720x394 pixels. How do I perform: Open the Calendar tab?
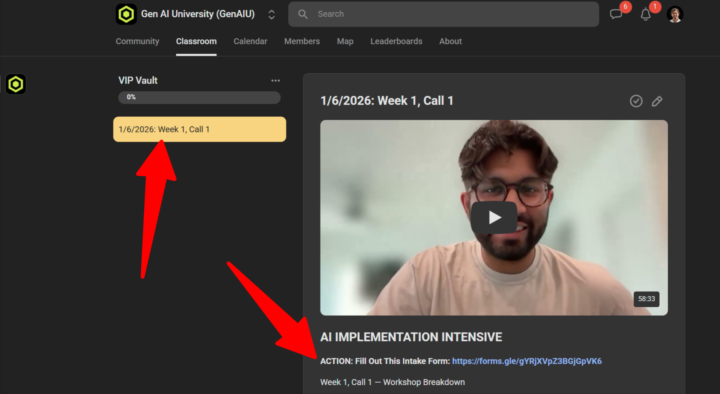coord(250,41)
